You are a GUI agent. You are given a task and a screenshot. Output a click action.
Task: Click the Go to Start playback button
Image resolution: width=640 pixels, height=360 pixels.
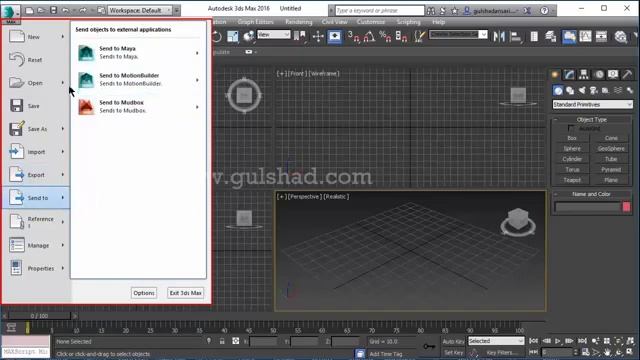tap(533, 341)
